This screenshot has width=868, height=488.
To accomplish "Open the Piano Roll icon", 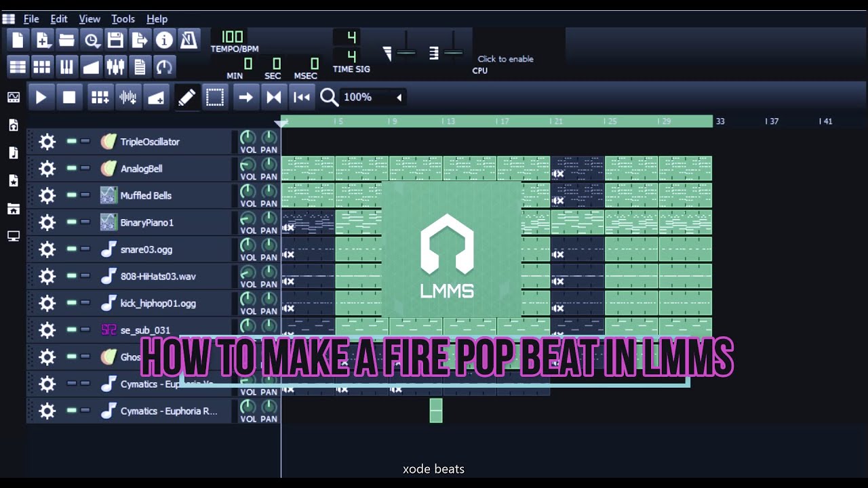I will 66,66.
